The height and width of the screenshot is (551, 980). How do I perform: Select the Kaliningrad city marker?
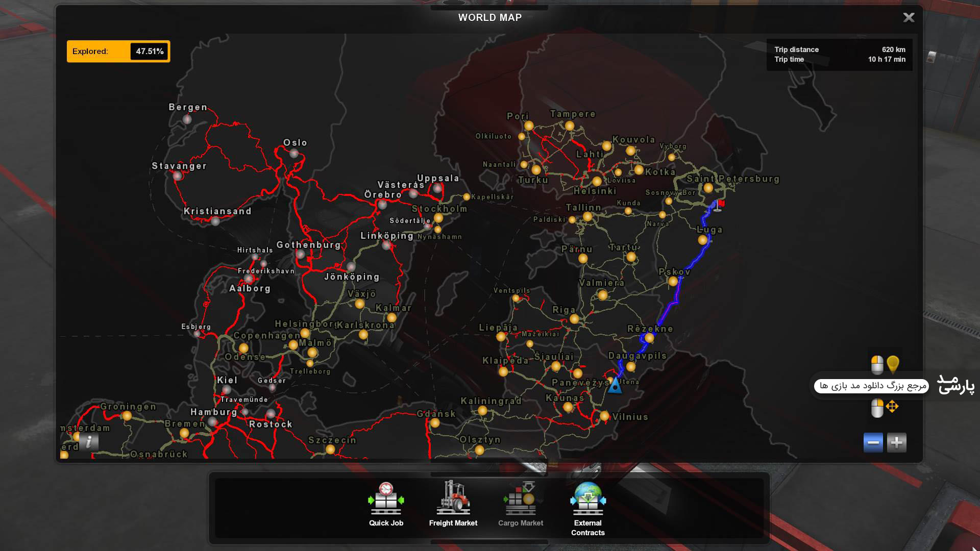482,411
